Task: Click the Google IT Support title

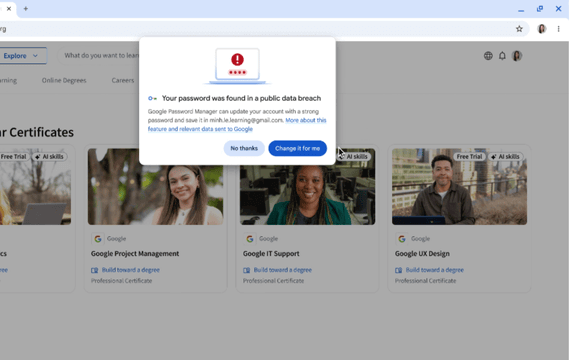Action: pos(271,253)
